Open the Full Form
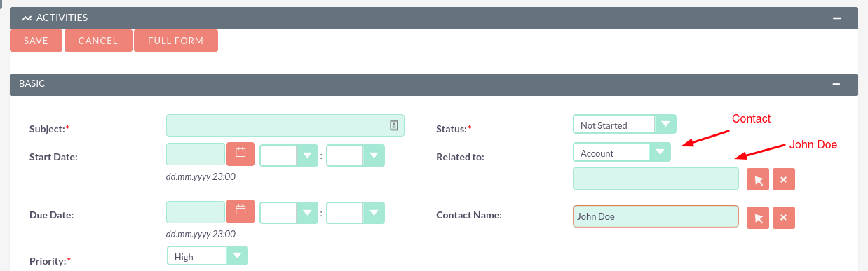This screenshot has height=271, width=868. click(175, 41)
